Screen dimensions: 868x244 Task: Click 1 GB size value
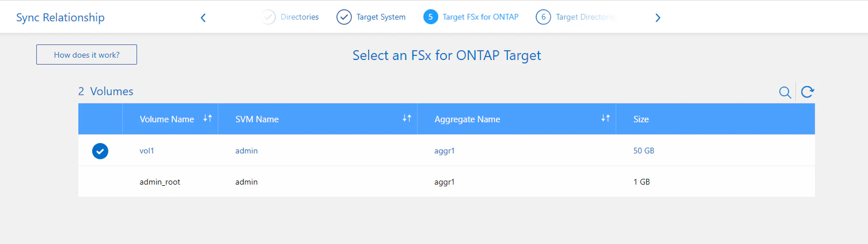(642, 182)
